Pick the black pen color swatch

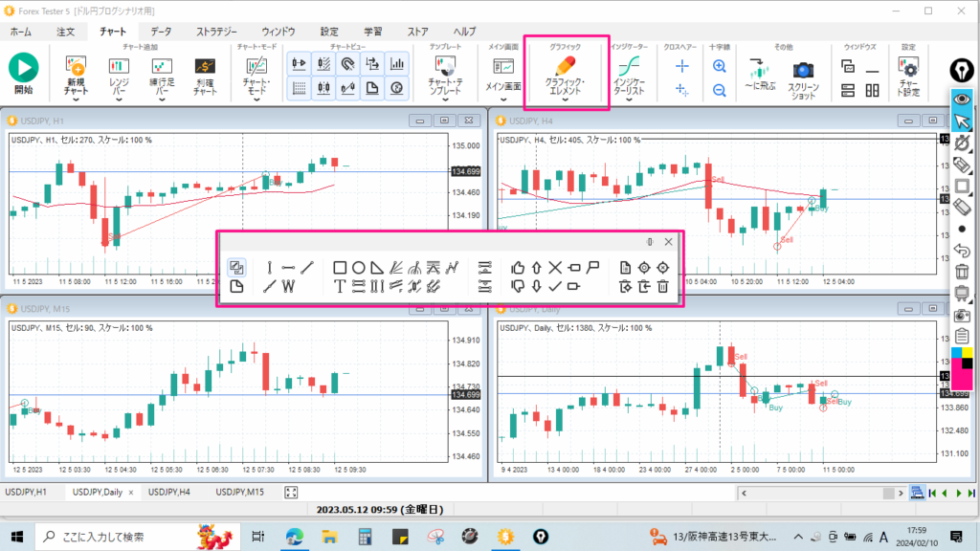point(968,363)
